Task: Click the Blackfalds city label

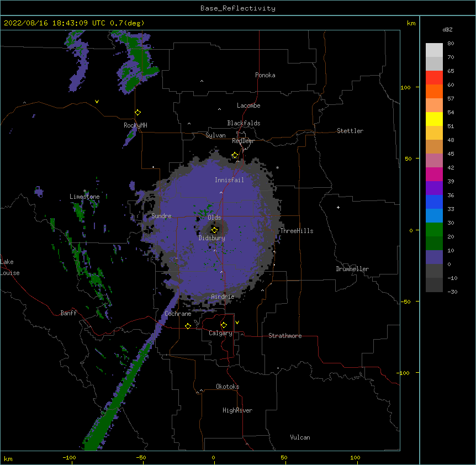Action: click(x=244, y=123)
